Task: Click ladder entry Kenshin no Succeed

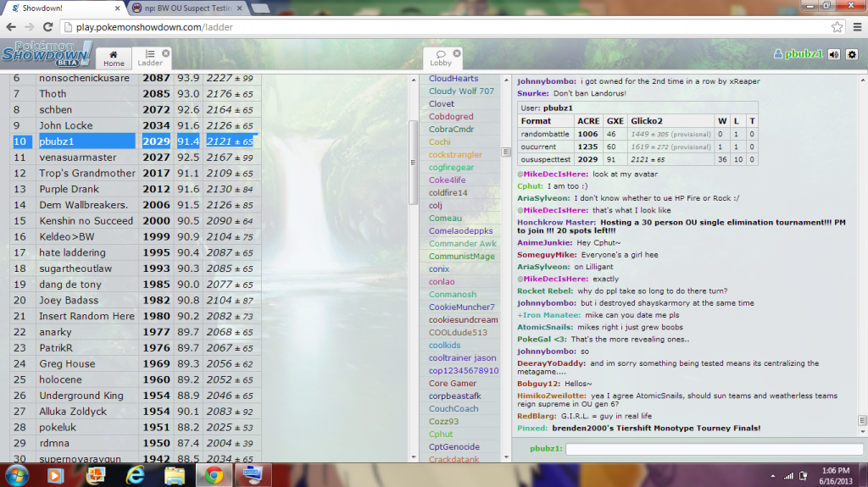Action: pyautogui.click(x=86, y=221)
